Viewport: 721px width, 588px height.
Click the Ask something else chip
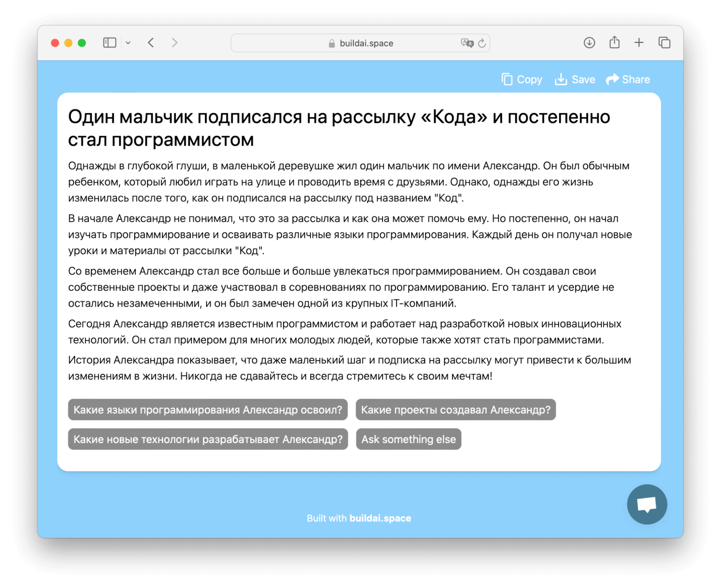(x=408, y=439)
